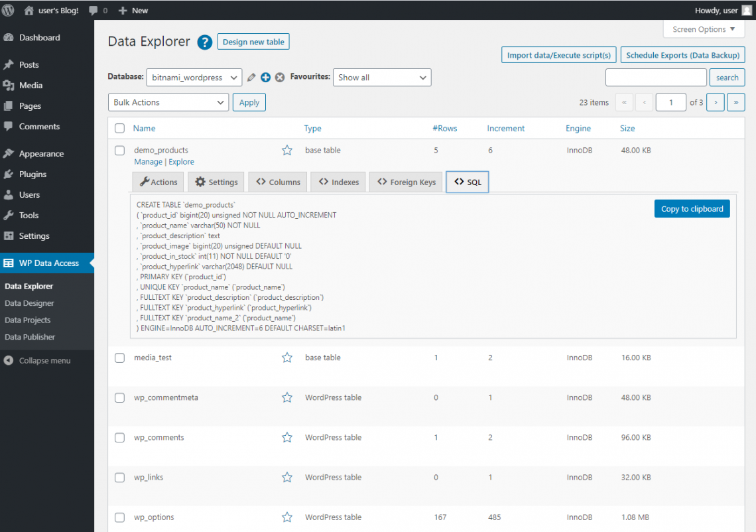Favourite the demo_products table star
The width and height of the screenshot is (756, 532).
coord(287,150)
